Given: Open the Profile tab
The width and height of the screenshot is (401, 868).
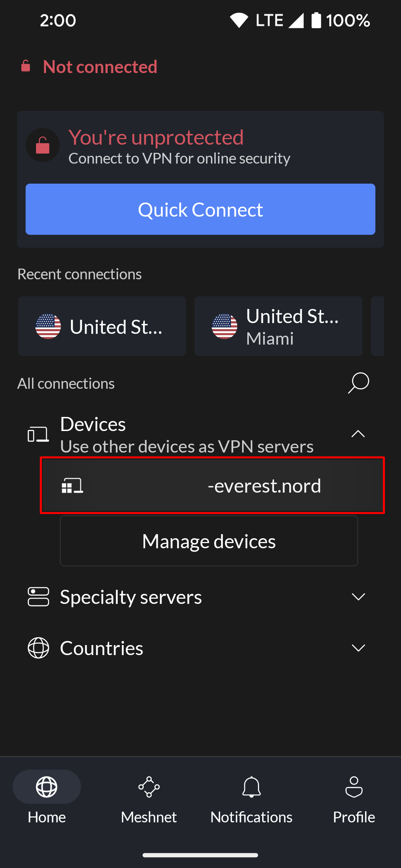Looking at the screenshot, I should click(x=354, y=797).
